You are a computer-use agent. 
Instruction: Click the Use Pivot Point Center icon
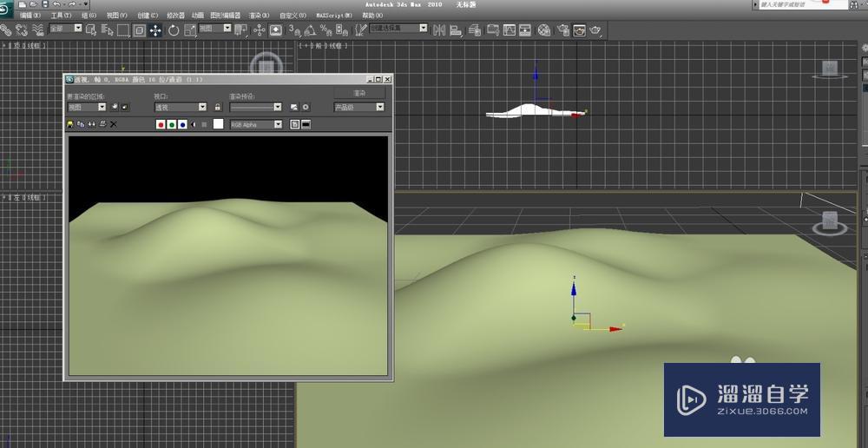tap(240, 30)
